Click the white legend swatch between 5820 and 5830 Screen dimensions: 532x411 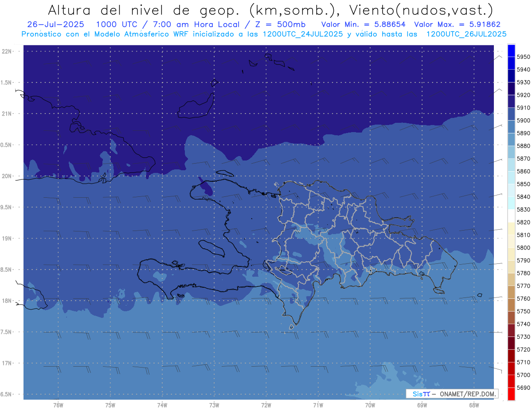511,216
